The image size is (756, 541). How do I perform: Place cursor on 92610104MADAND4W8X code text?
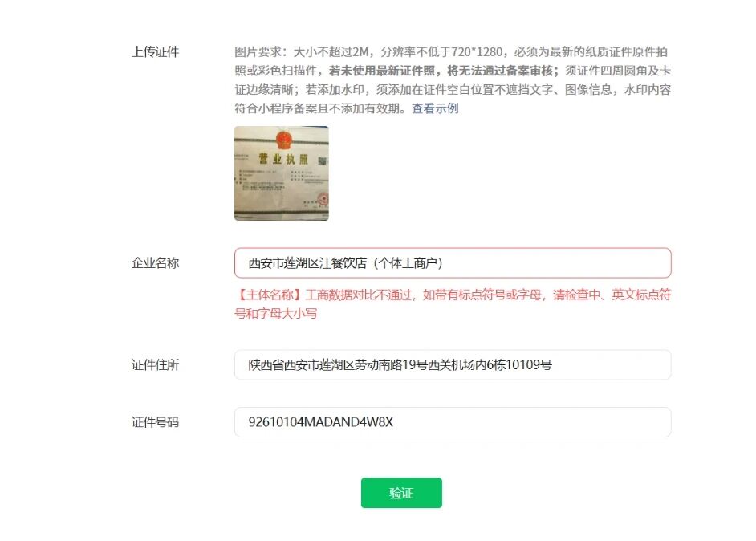coord(321,422)
